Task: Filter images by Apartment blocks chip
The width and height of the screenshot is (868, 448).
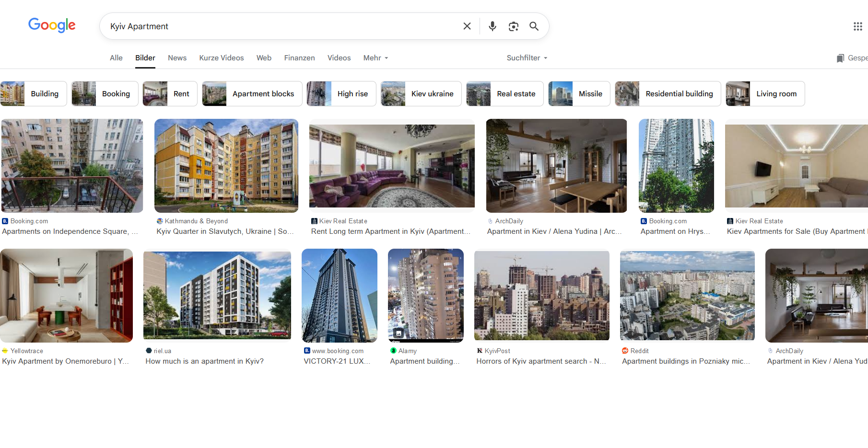Action: click(252, 94)
